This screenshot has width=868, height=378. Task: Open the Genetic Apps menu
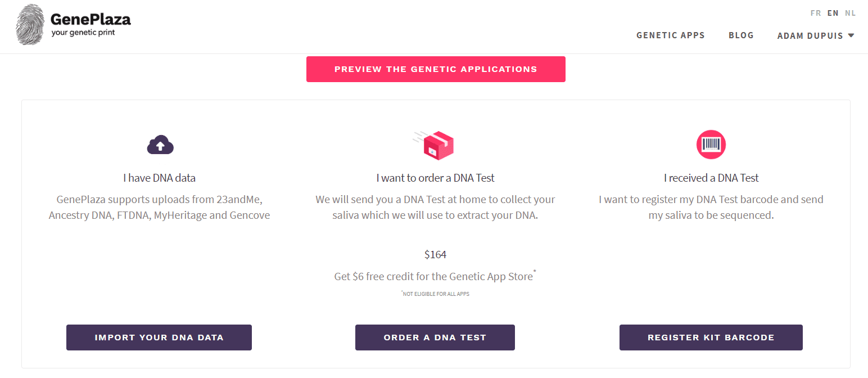[x=670, y=35]
